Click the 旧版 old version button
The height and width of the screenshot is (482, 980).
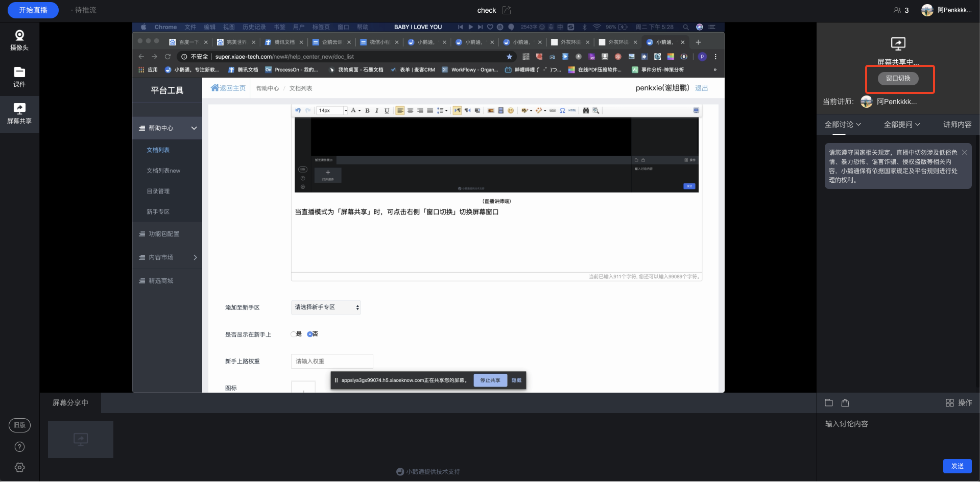coord(19,425)
